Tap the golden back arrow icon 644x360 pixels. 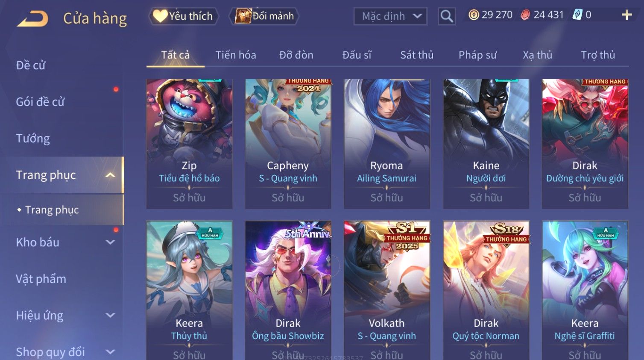[x=33, y=18]
